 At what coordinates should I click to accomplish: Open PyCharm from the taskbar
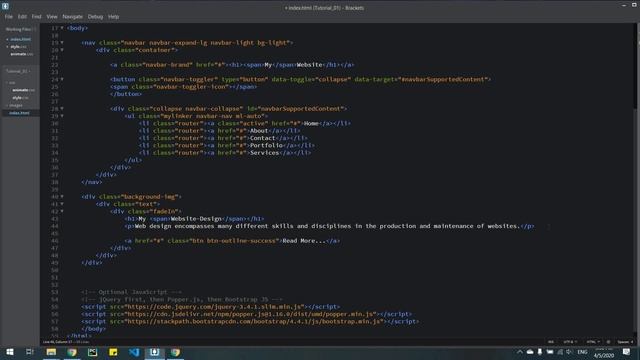(93, 352)
